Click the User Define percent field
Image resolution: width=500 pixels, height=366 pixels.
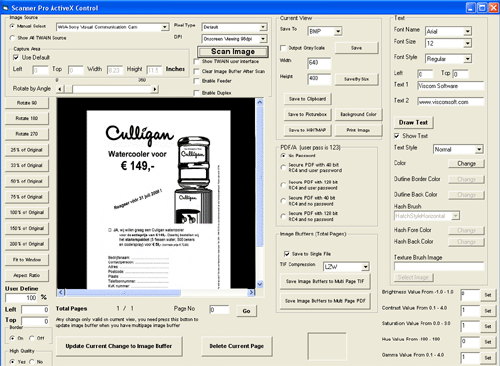[x=21, y=298]
